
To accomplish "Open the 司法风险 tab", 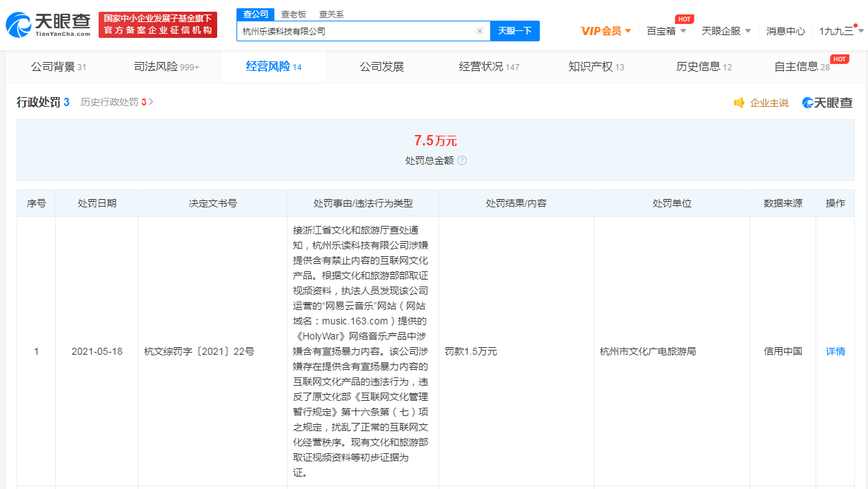I will [x=166, y=67].
